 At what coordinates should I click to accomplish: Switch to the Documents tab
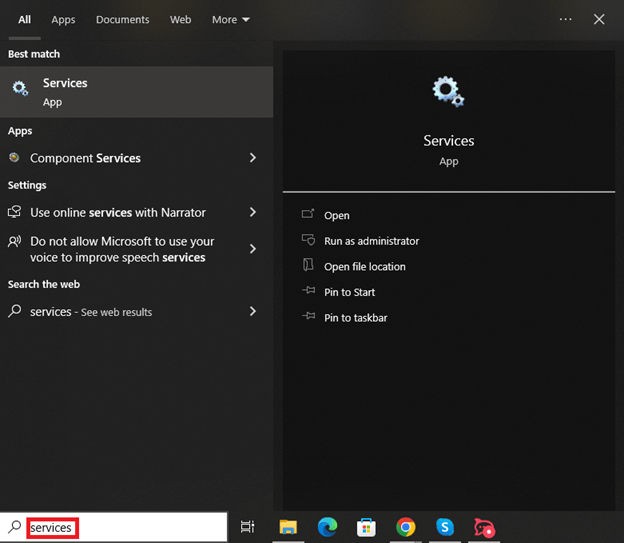tap(123, 20)
